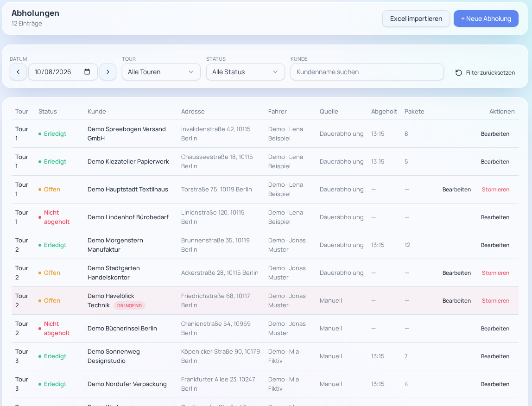Click the date field showing 10/08/2026

(x=63, y=72)
